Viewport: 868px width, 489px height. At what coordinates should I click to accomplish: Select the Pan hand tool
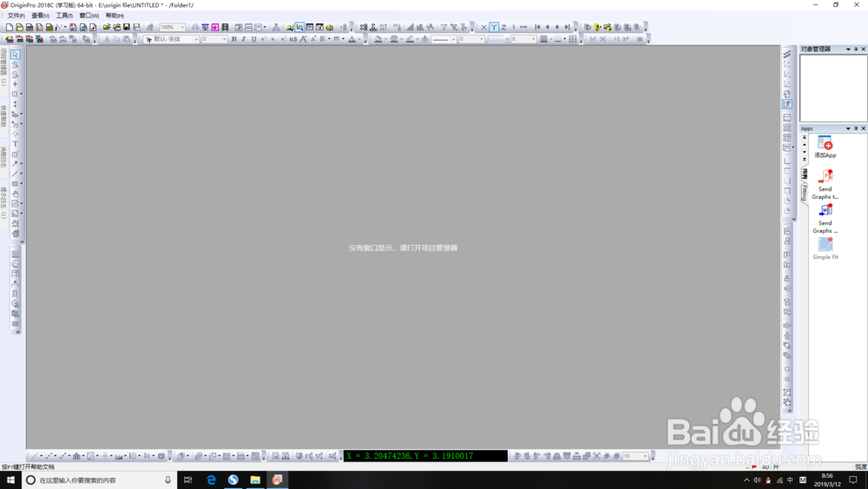[x=15, y=194]
